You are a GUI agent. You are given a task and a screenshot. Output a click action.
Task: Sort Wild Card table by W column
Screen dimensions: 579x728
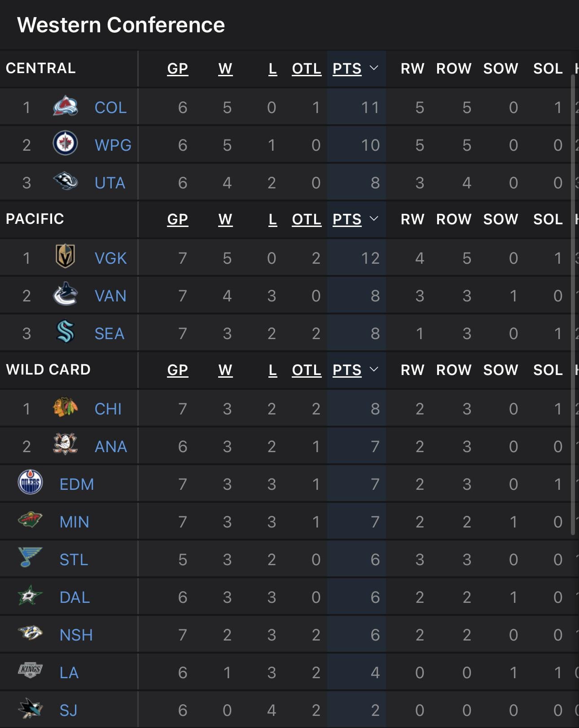(225, 370)
